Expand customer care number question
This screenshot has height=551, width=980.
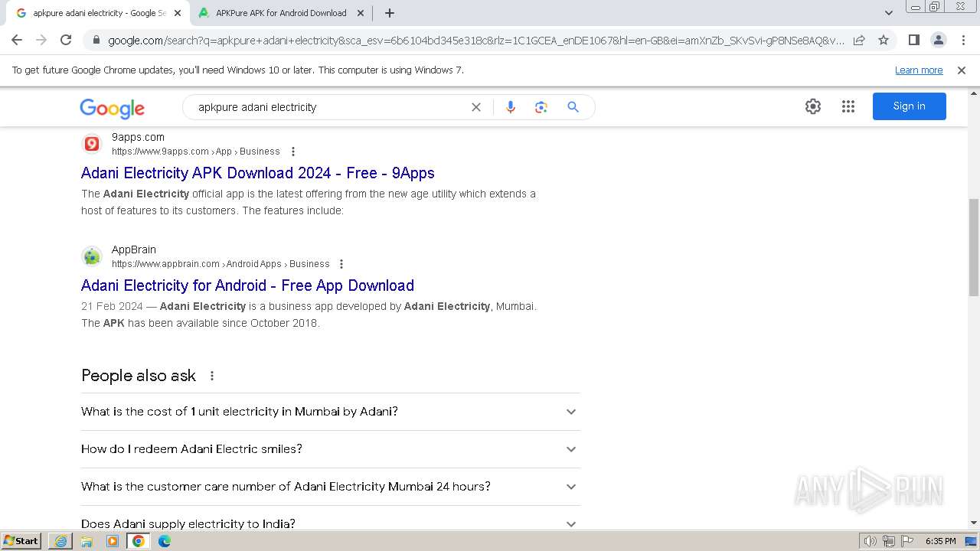pos(331,487)
